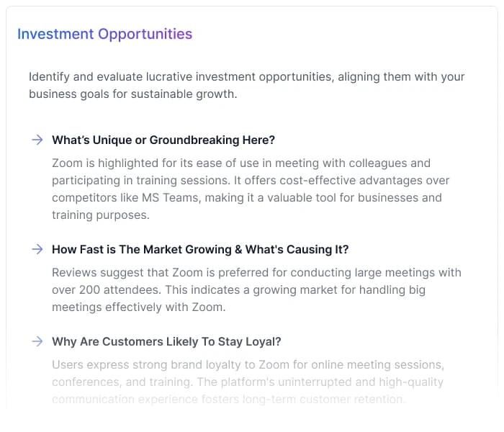Screen dimensions: 504x432
Task: Click the line ending "training purposes."
Action: tap(101, 215)
